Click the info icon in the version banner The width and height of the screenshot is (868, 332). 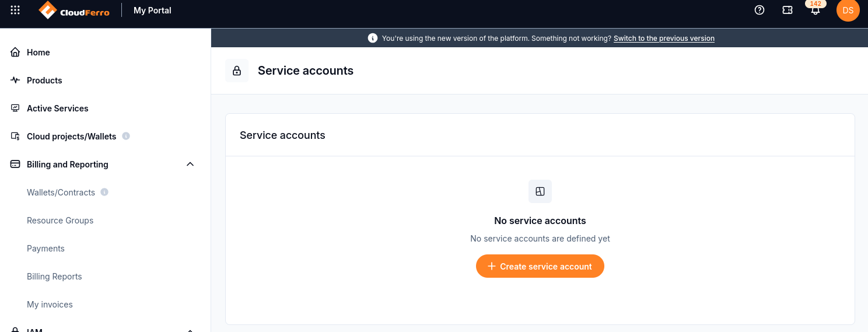pyautogui.click(x=373, y=38)
